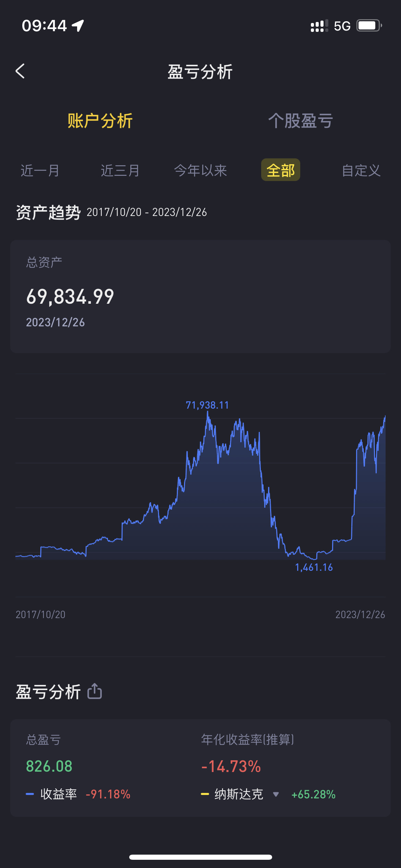Switch to the 个股盈亏 tab
The image size is (401, 868).
pyautogui.click(x=301, y=121)
